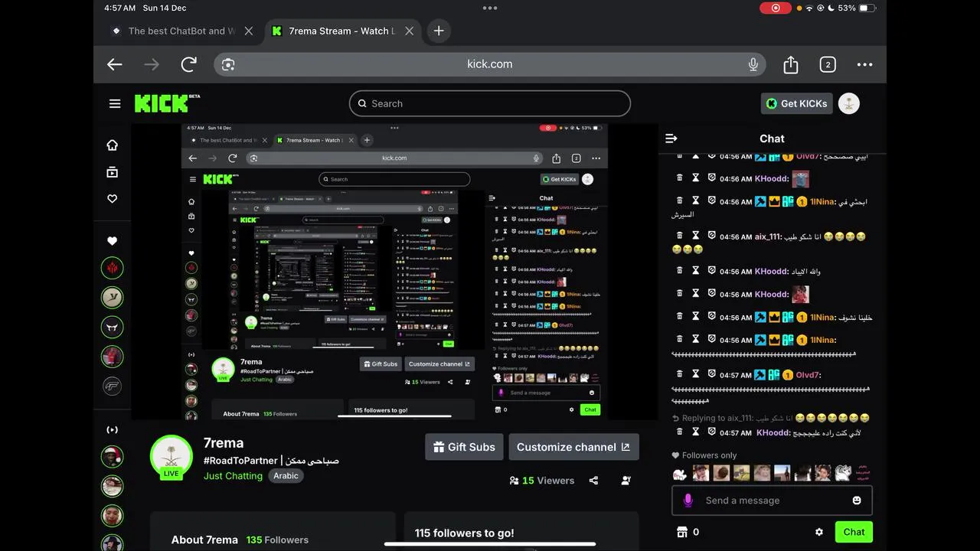The height and width of the screenshot is (551, 980).
Task: Open first followed channel avatar below filled heart
Action: point(113,268)
